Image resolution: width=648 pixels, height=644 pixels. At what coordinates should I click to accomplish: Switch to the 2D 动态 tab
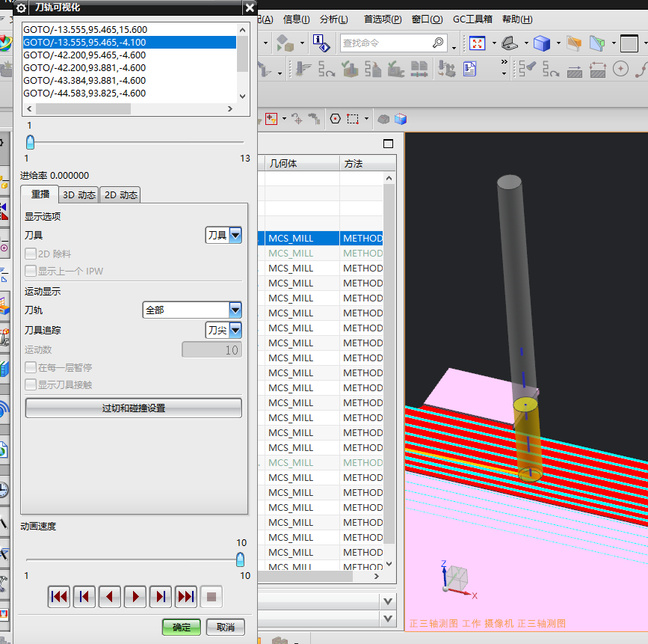point(120,194)
